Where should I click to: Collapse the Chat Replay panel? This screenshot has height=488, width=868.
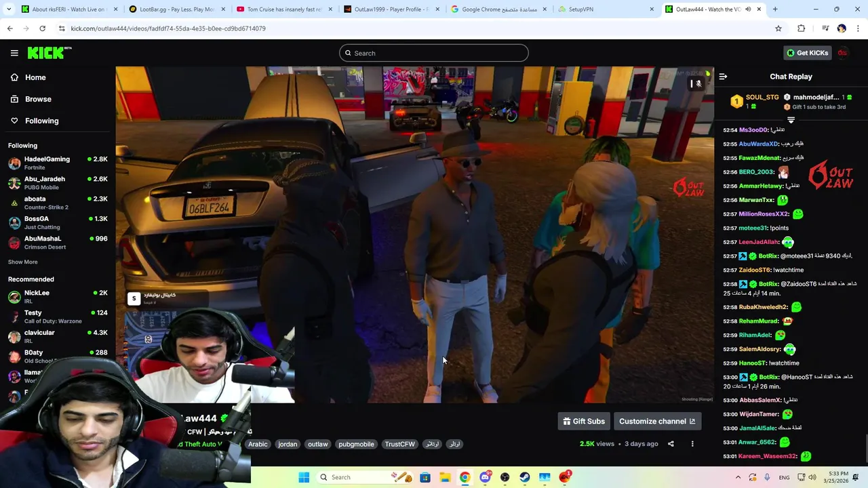pos(723,77)
